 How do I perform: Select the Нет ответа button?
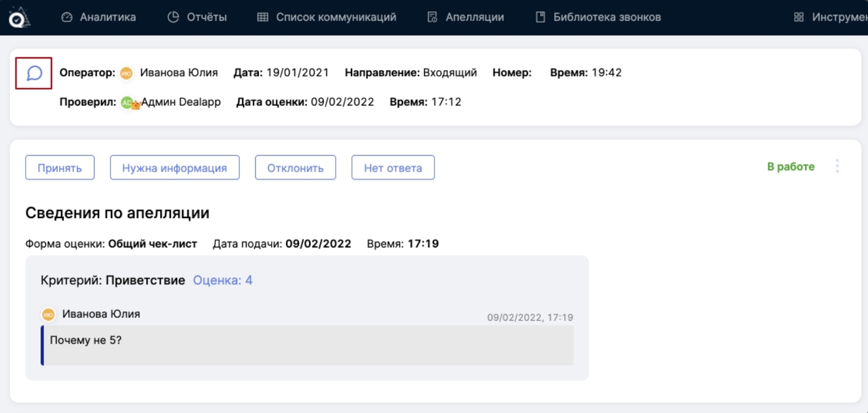pos(392,168)
